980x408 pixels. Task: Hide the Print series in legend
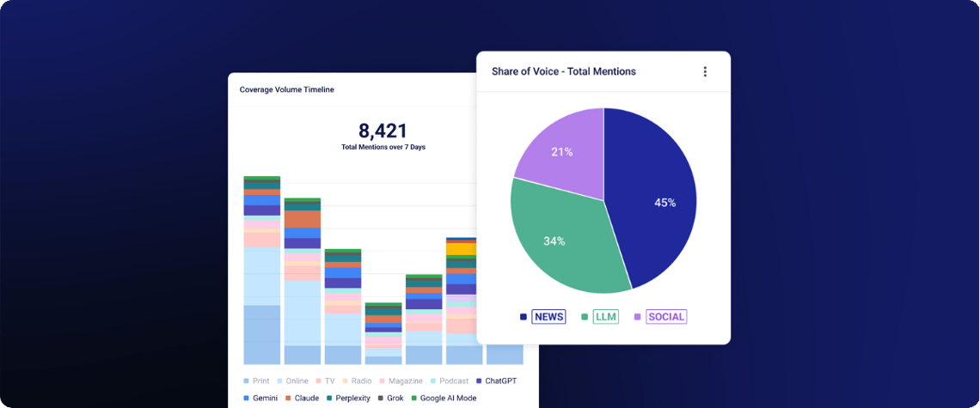pyautogui.click(x=256, y=381)
